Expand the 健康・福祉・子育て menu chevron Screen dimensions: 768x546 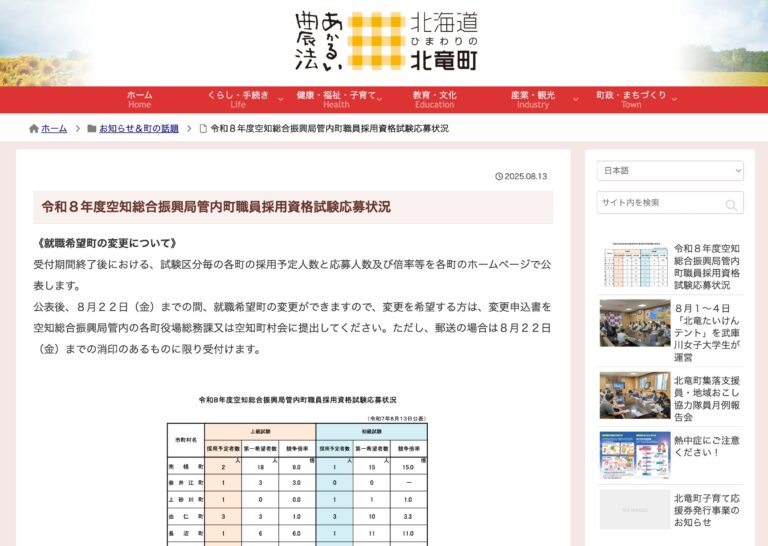pyautogui.click(x=382, y=99)
